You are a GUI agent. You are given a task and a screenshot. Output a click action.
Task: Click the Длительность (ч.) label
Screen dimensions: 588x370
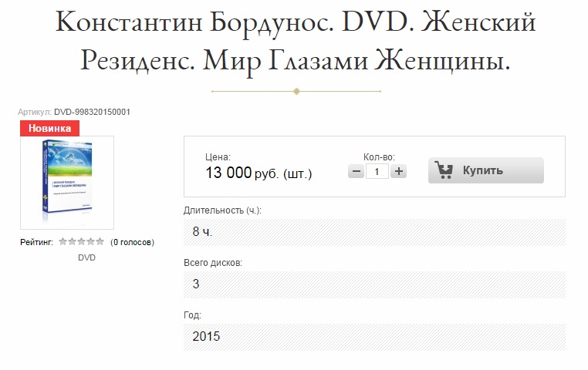[222, 210]
